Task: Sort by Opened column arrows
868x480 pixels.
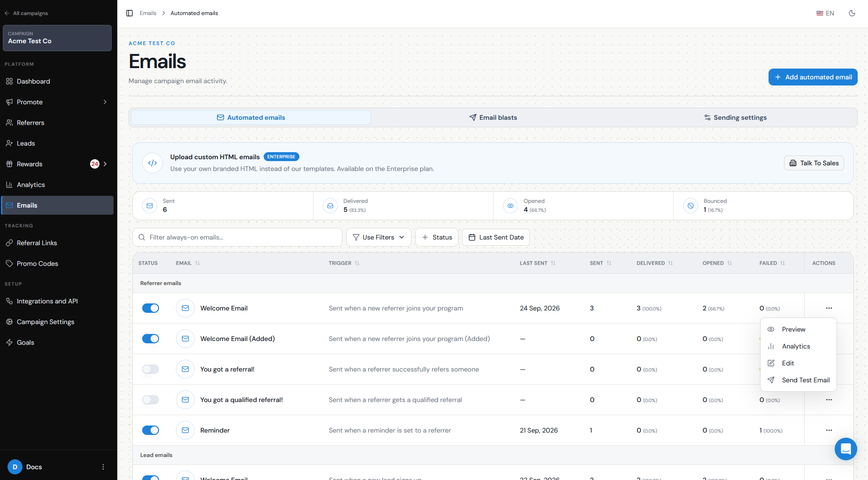Action: pos(730,263)
